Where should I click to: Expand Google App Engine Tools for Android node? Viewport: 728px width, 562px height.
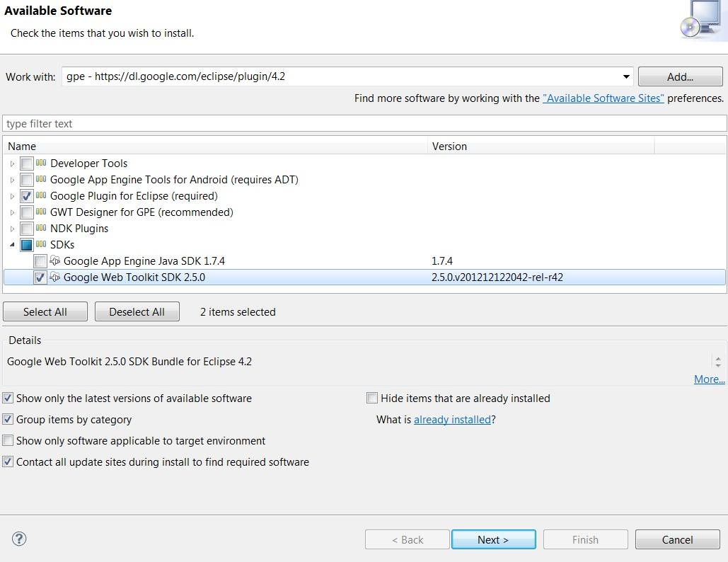click(x=13, y=180)
